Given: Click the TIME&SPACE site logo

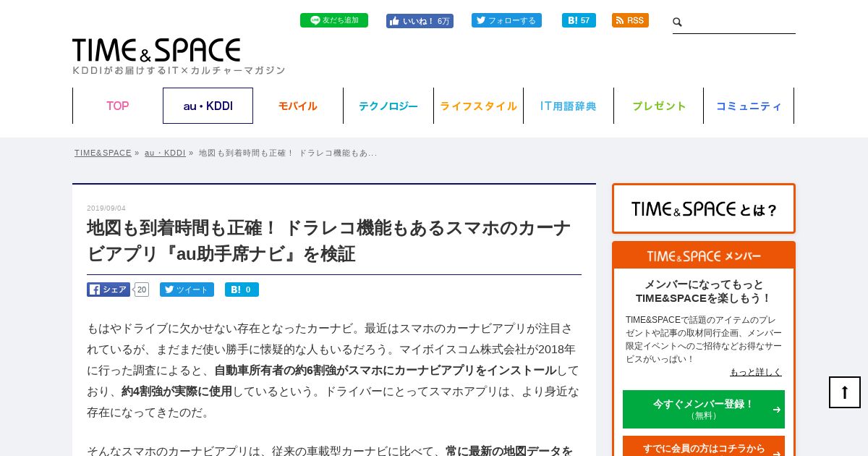Looking at the screenshot, I should (156, 50).
